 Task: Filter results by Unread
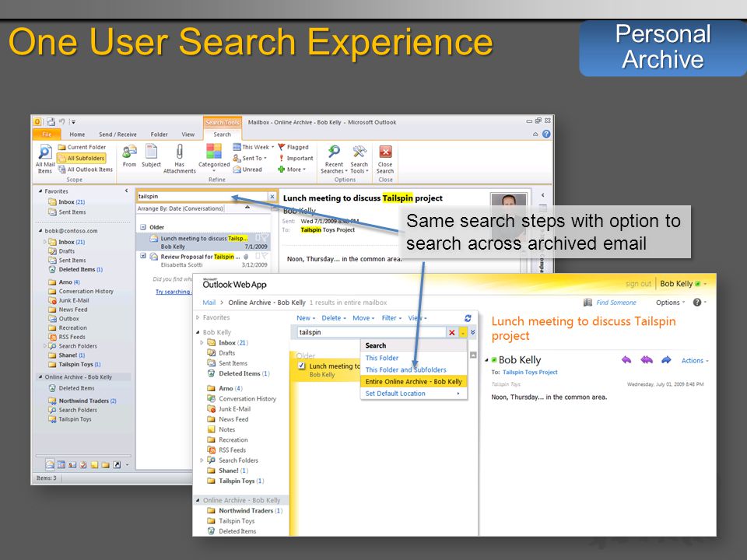[x=247, y=170]
